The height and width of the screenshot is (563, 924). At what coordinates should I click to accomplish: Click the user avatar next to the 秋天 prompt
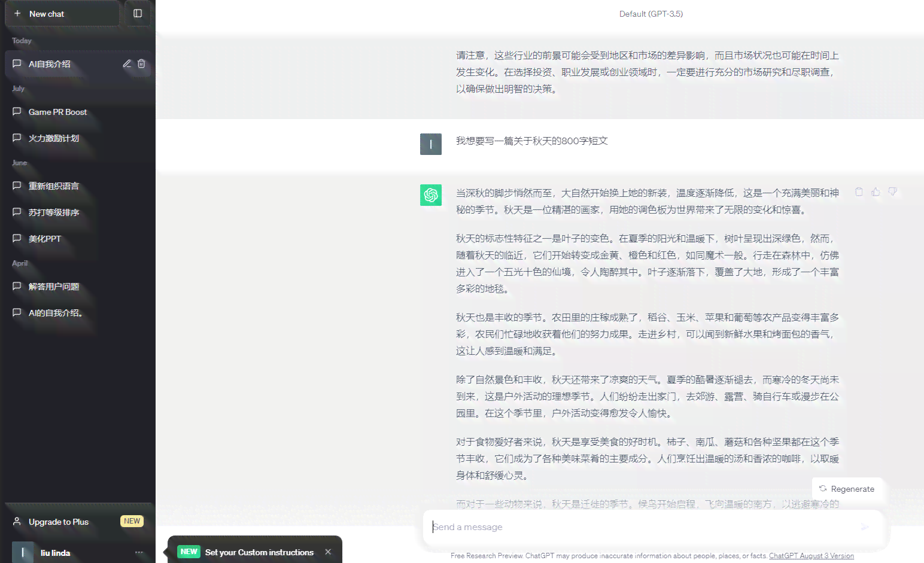(431, 144)
